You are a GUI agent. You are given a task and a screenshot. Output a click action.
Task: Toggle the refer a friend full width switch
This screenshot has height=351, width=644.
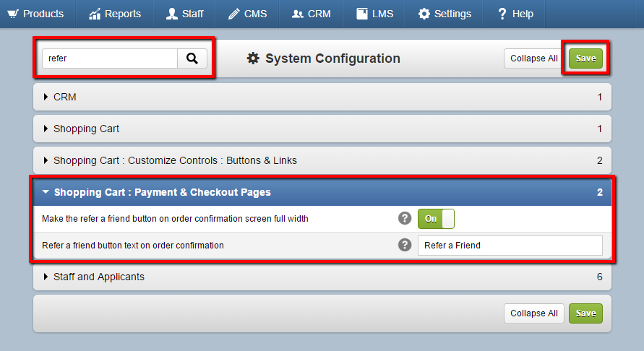coord(436,218)
